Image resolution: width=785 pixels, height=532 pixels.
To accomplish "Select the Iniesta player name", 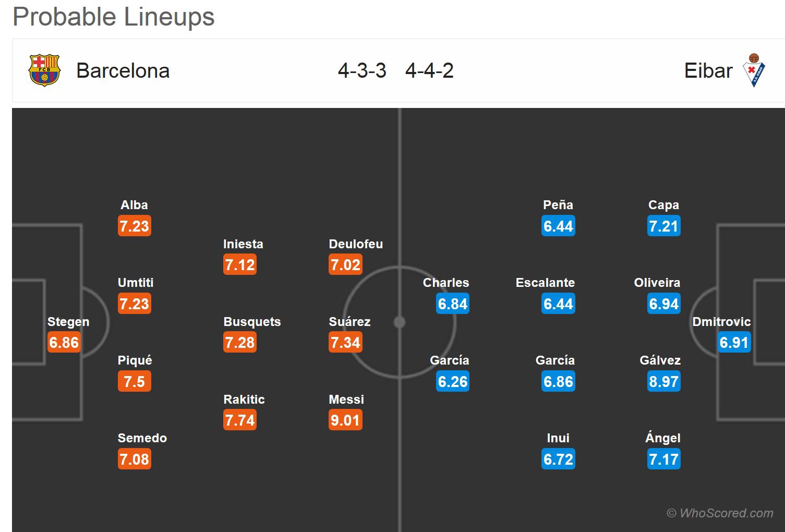I will coord(243,244).
